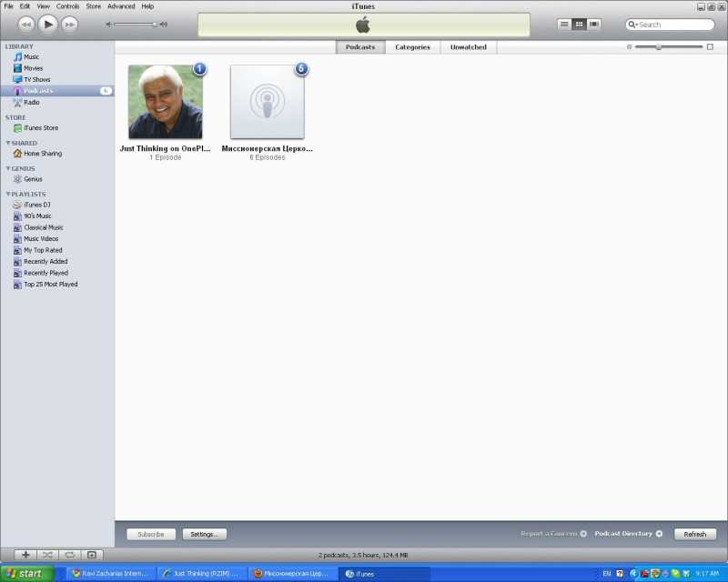Toggle shuffle mode

pyautogui.click(x=47, y=555)
